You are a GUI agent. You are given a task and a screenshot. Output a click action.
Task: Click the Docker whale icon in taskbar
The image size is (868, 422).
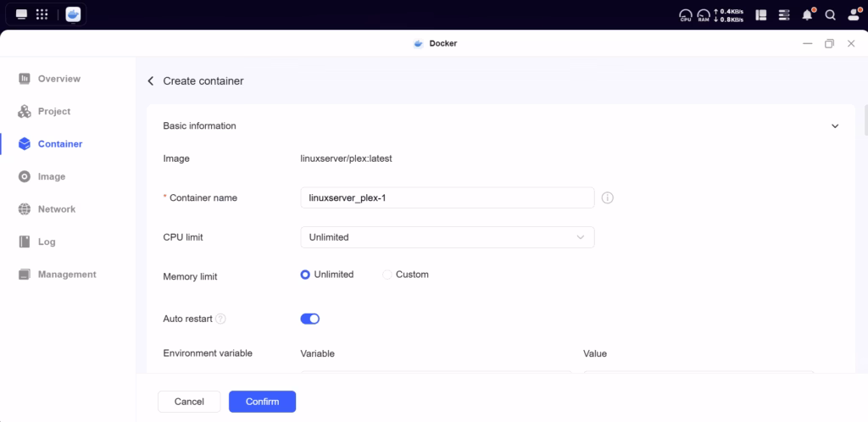[74, 14]
